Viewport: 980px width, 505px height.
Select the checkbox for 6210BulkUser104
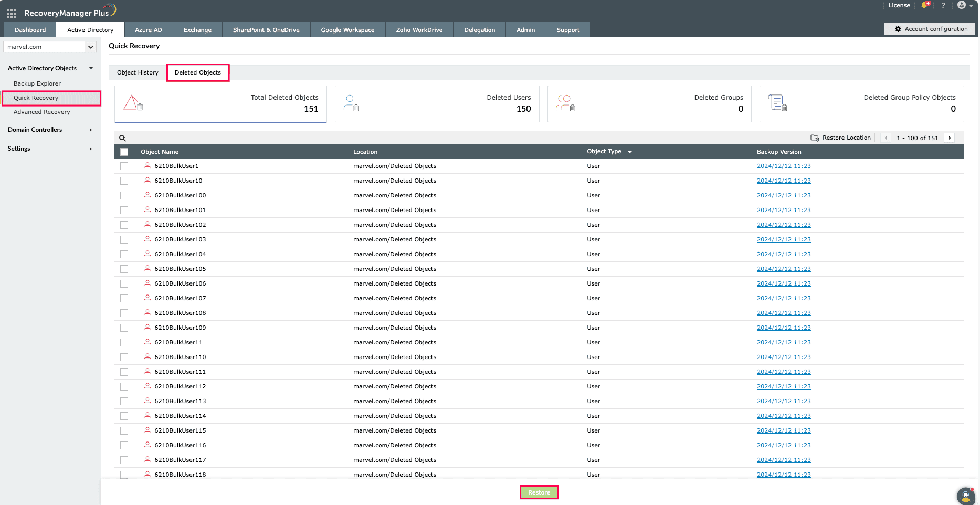point(124,254)
